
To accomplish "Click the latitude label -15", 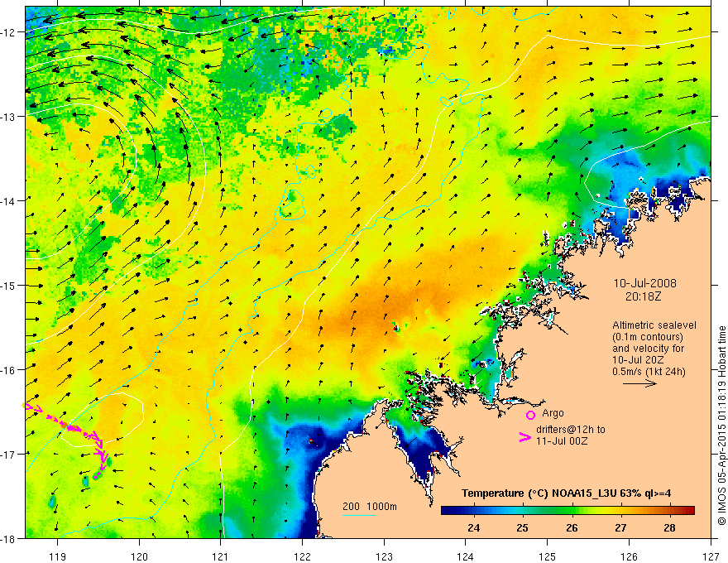I will (8, 285).
